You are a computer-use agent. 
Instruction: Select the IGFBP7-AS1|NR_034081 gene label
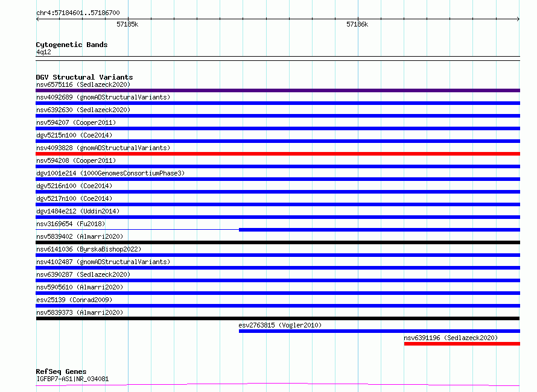[x=72, y=379]
